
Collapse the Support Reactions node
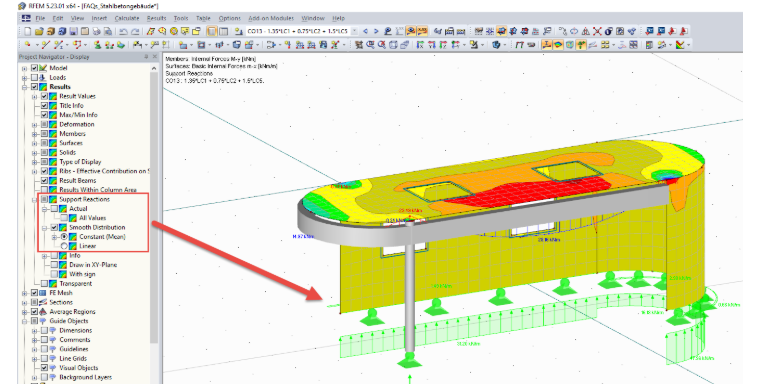pos(34,199)
